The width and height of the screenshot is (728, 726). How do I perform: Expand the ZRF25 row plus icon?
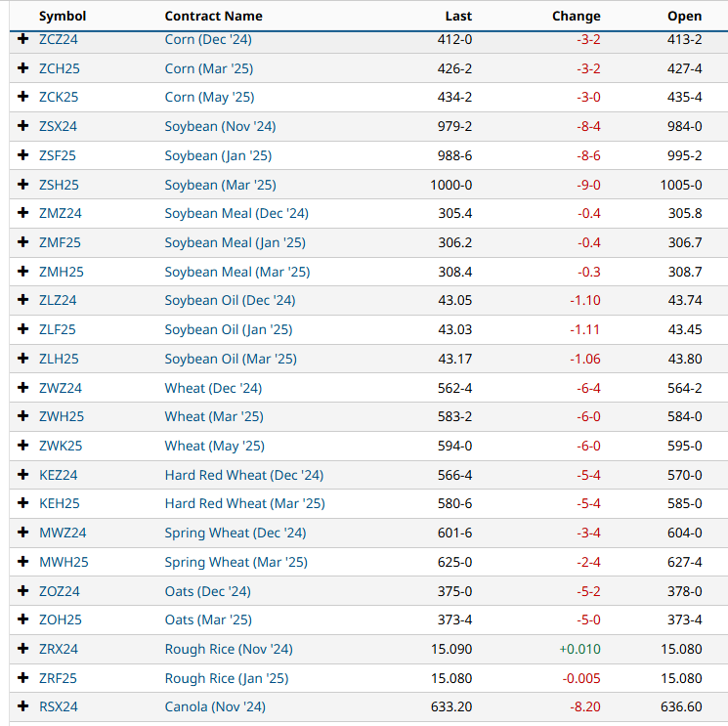tap(22, 678)
